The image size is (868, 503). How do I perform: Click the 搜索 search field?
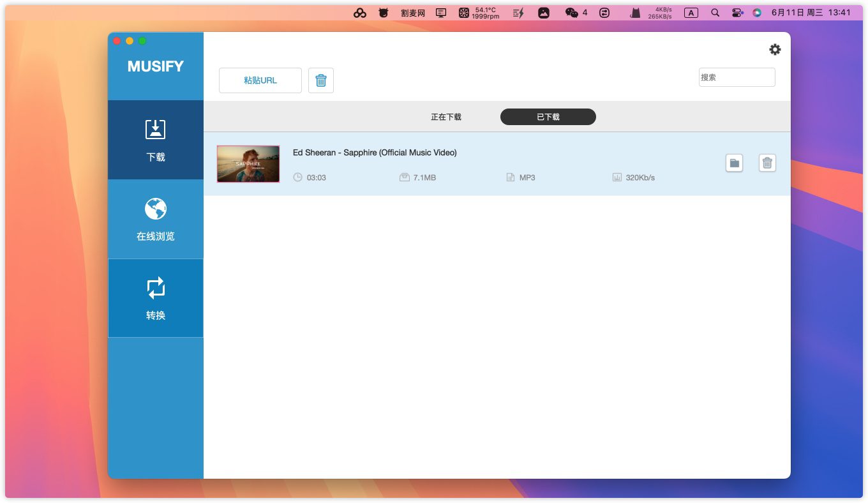coord(737,77)
